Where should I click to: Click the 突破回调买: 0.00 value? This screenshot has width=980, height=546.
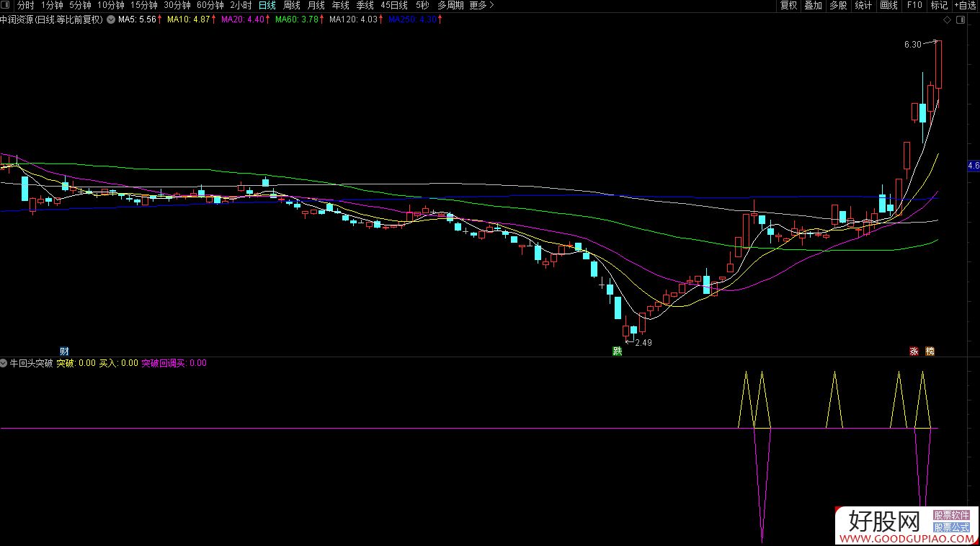tap(174, 363)
